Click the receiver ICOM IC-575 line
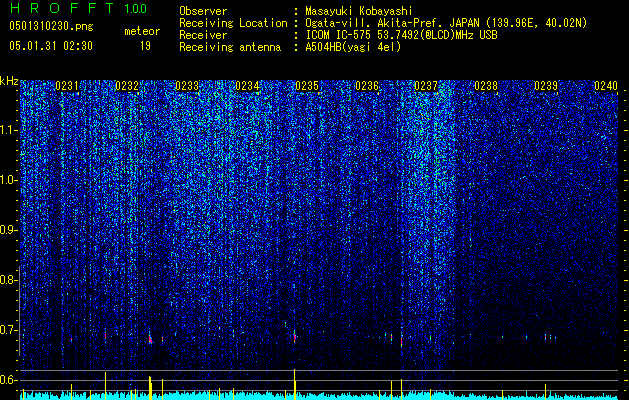 tap(401, 35)
